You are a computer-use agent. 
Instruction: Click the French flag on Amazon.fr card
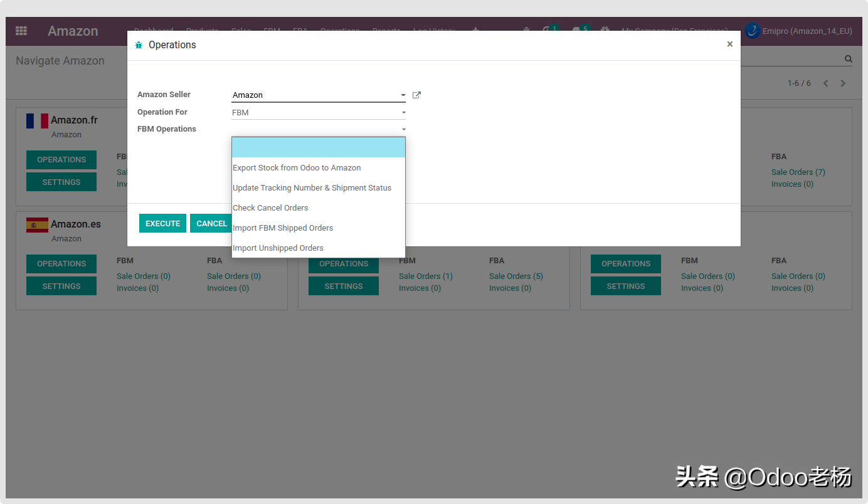coord(37,120)
